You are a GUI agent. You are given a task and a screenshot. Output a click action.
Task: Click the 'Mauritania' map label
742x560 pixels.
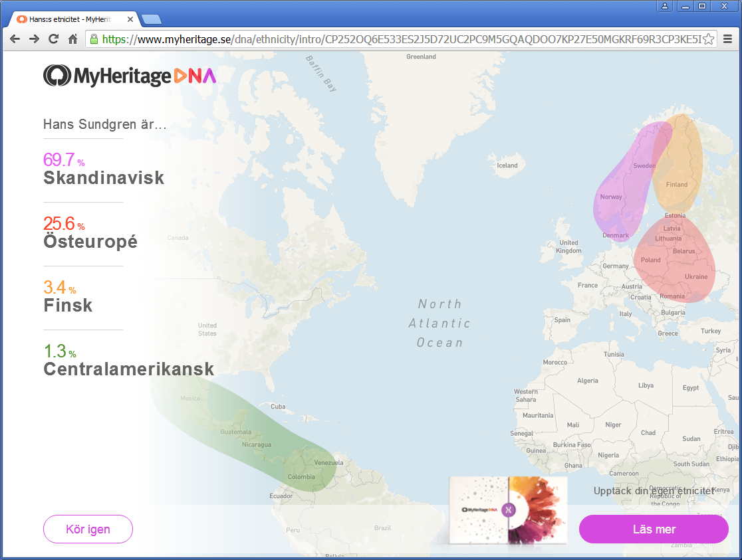coord(538,416)
